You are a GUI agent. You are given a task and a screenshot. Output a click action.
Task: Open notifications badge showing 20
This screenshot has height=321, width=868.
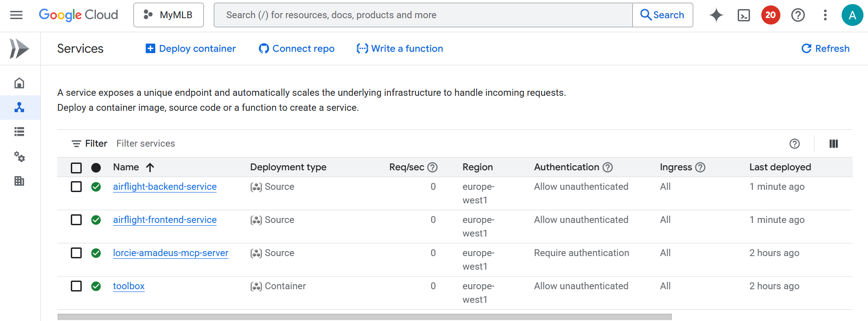[x=770, y=15]
